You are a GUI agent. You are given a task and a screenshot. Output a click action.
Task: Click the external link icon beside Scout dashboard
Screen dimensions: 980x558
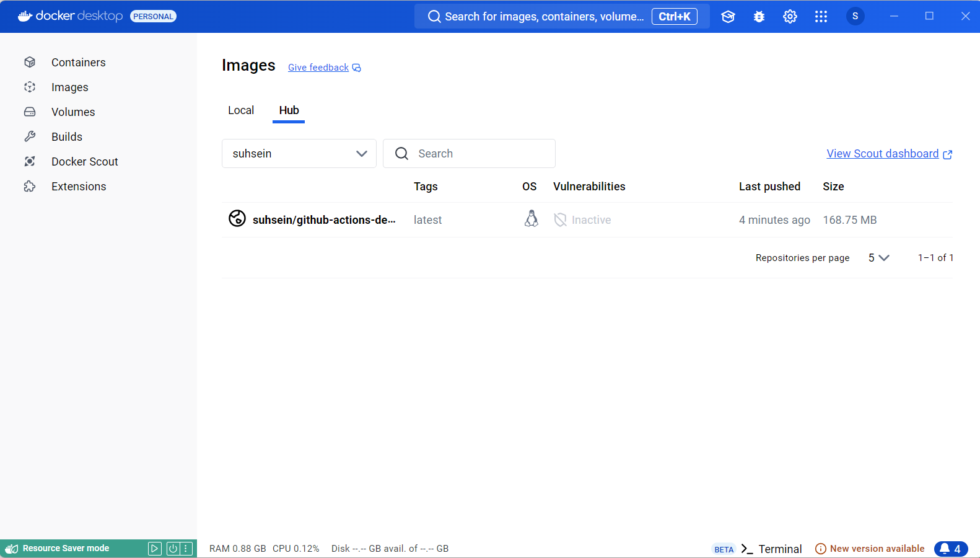pos(947,154)
